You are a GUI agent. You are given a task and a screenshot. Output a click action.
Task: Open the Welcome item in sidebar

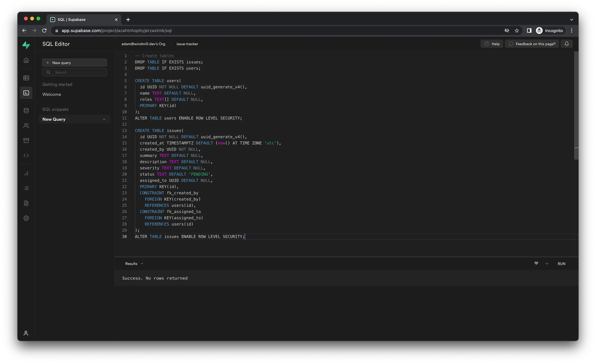(x=51, y=94)
